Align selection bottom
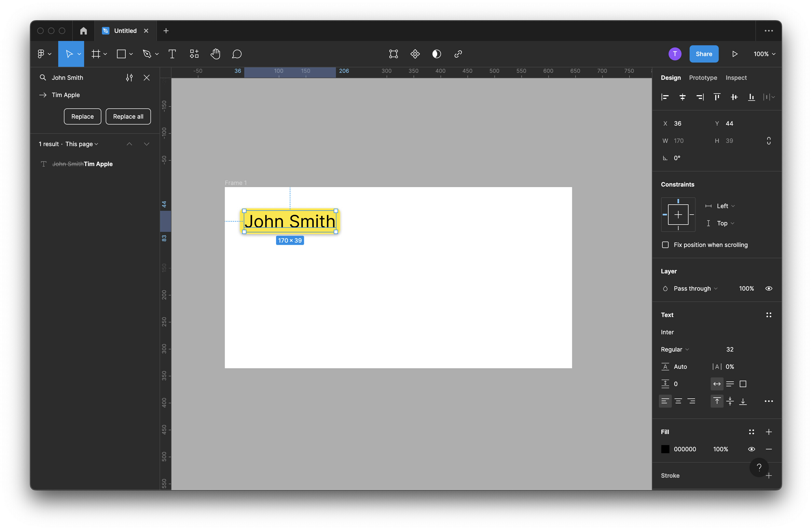The height and width of the screenshot is (530, 812). (751, 97)
